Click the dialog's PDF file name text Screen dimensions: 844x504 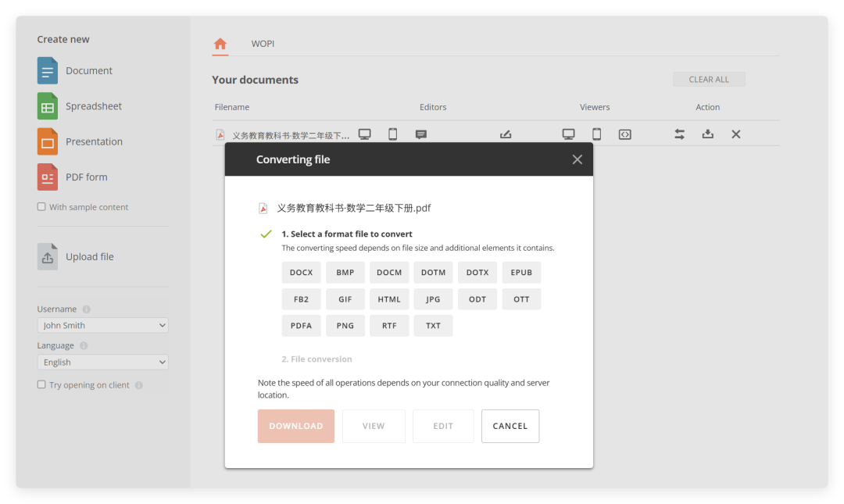point(354,208)
